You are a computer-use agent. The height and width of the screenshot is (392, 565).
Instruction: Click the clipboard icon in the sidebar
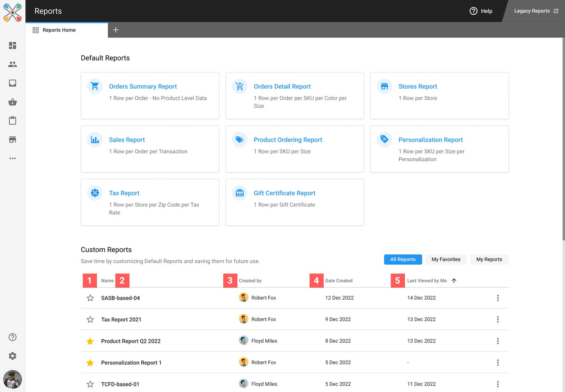(13, 121)
